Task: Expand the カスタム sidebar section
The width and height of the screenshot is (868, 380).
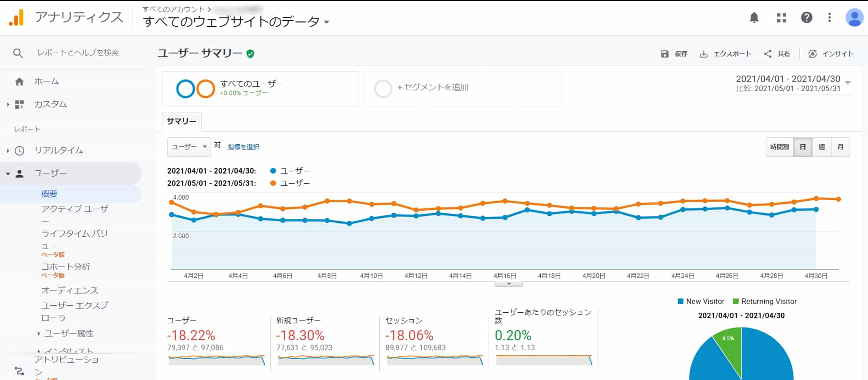Action: [8, 104]
